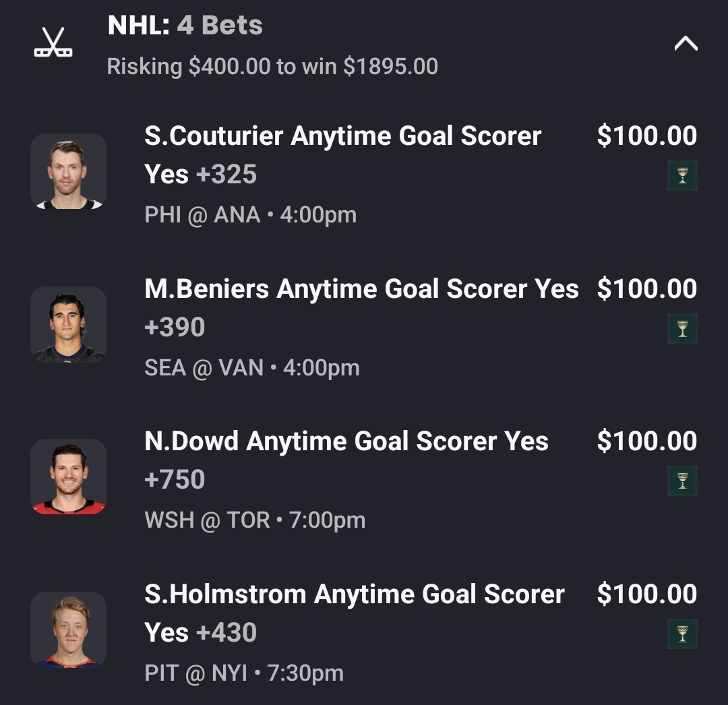The height and width of the screenshot is (705, 728).
Task: Select the N.Dowd Anytime Goal Scorer bet
Action: point(346,460)
